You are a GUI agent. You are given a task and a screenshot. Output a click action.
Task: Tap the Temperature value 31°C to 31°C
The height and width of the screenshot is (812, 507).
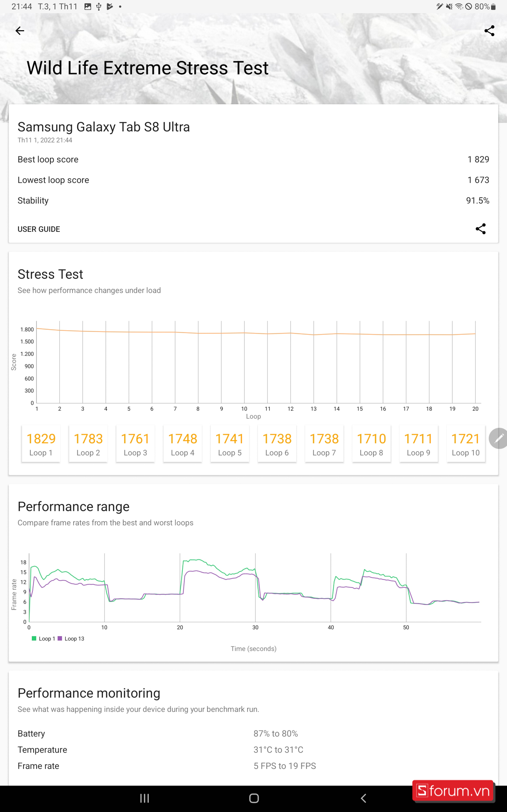(278, 750)
